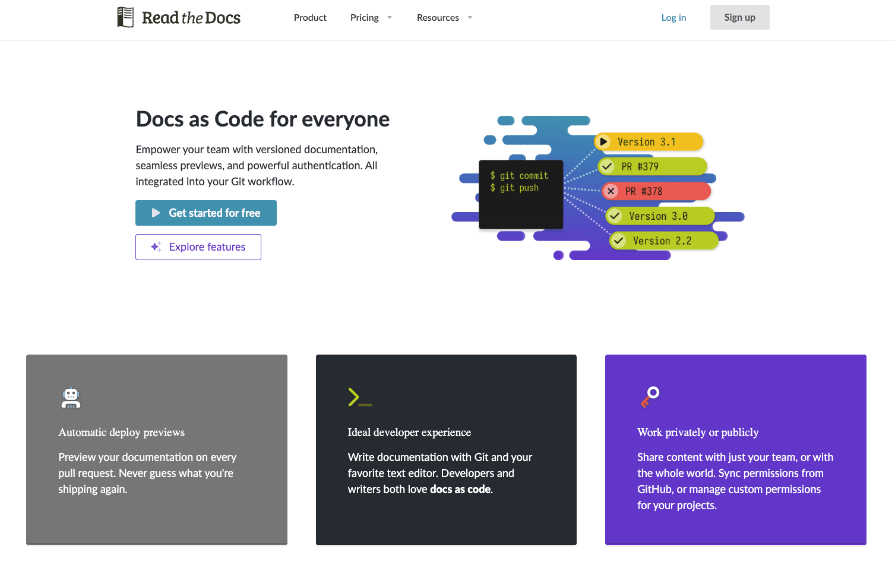Click the git commit terminal illustration
Viewport: 895px width, 588px height.
pyautogui.click(x=521, y=194)
